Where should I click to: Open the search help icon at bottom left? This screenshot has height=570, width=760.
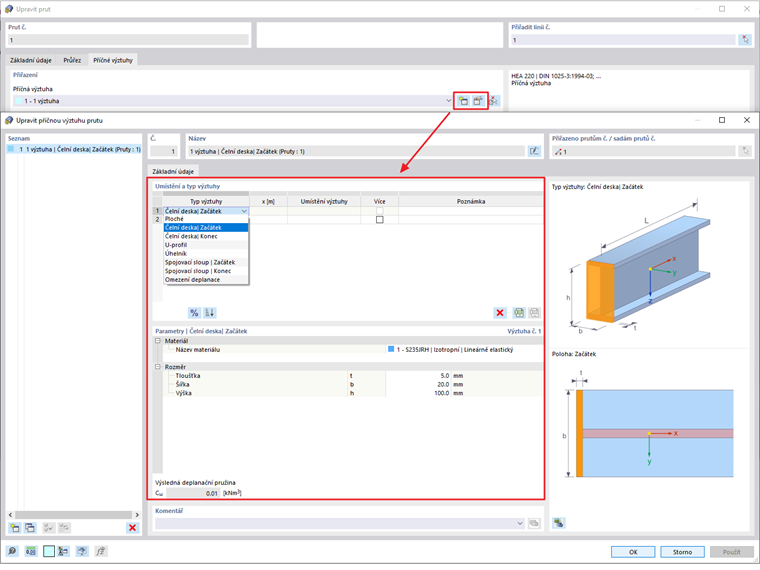12,551
